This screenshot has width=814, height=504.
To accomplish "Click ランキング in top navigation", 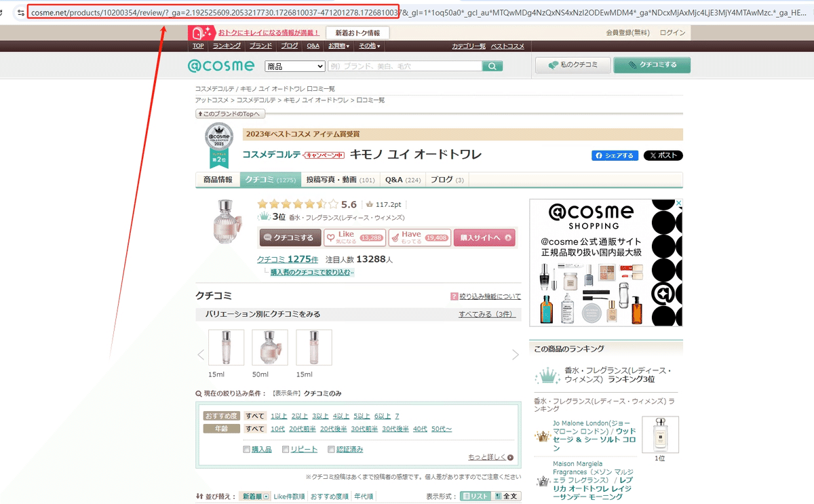I will pos(227,46).
